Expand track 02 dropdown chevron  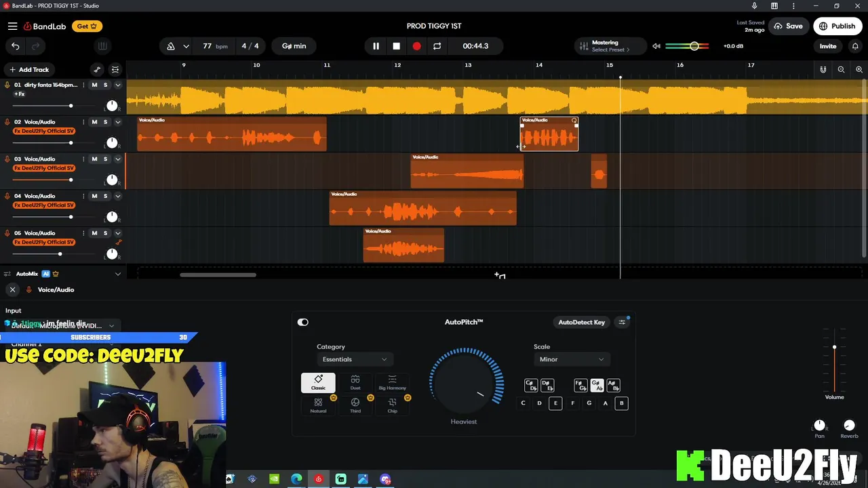(118, 122)
